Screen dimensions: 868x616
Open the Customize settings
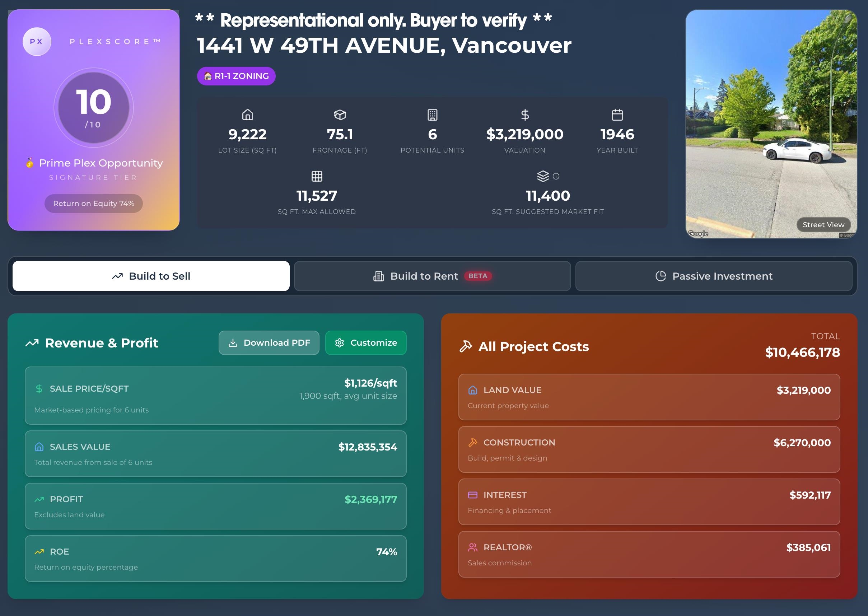click(x=366, y=343)
